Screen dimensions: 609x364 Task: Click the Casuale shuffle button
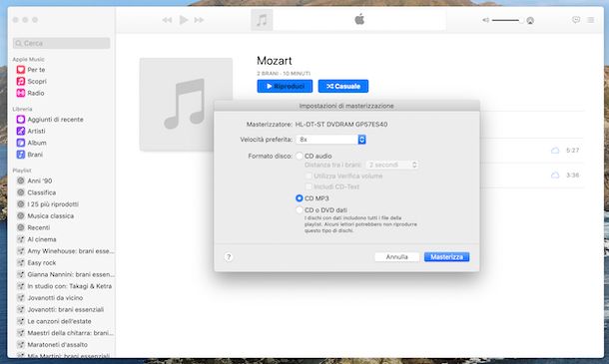coord(343,86)
